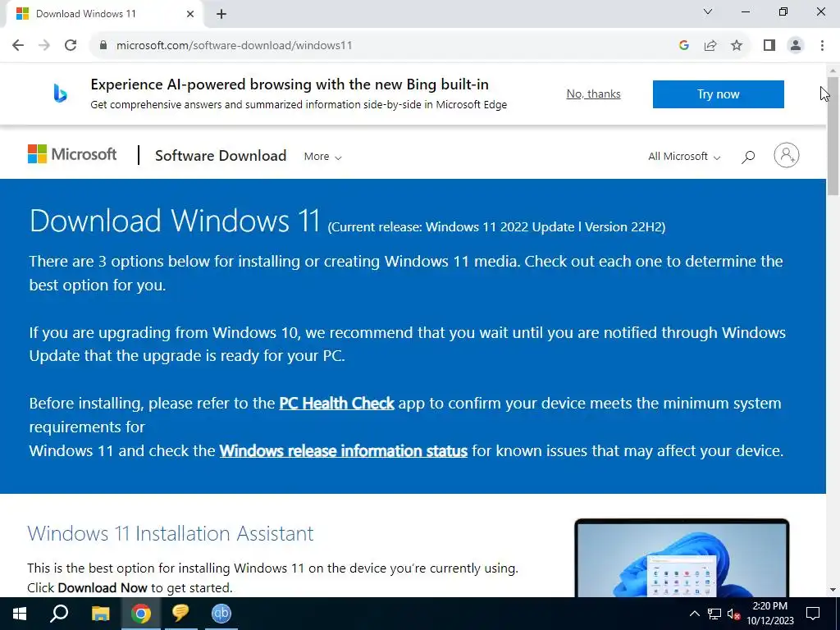The width and height of the screenshot is (840, 630).
Task: Open the notification center icon
Action: coord(813,614)
